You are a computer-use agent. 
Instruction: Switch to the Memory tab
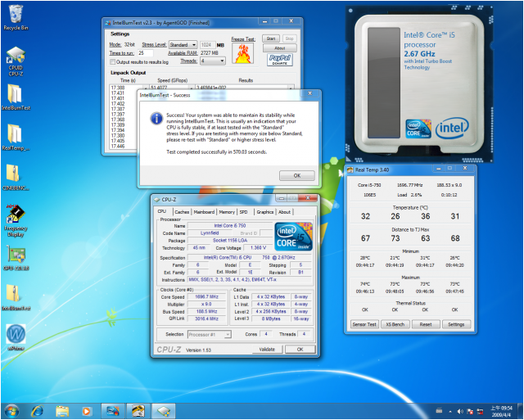(x=227, y=212)
